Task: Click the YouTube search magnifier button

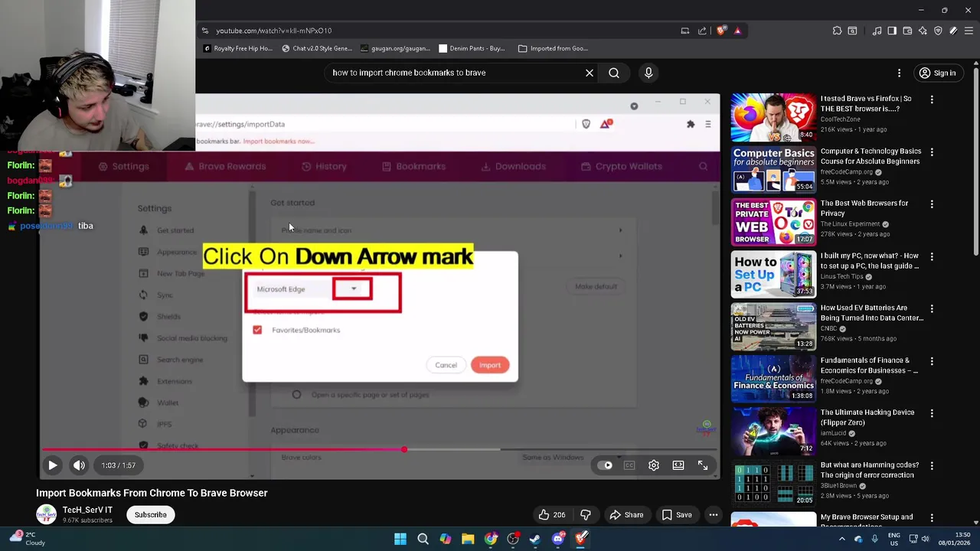Action: [614, 73]
